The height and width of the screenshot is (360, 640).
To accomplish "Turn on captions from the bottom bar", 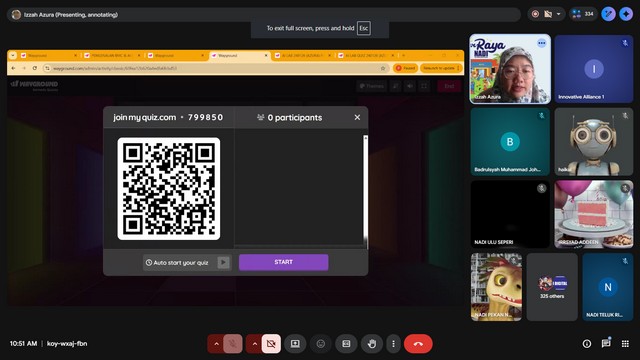I will (346, 344).
